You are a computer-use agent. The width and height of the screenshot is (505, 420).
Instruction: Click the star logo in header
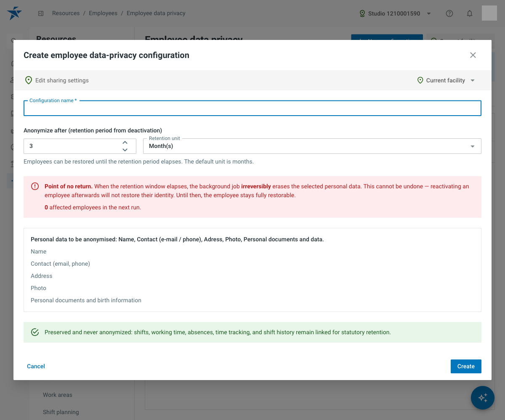click(14, 13)
